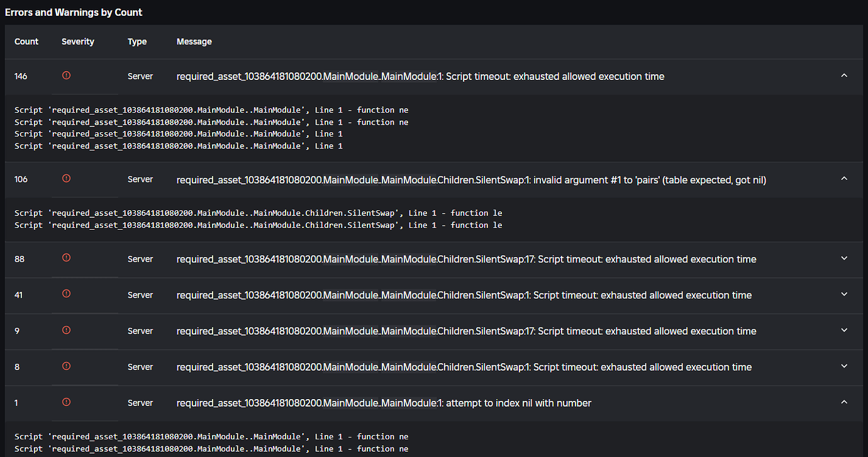Click the error severity icon in the 8-count row
The width and height of the screenshot is (868, 457).
pyautogui.click(x=67, y=366)
